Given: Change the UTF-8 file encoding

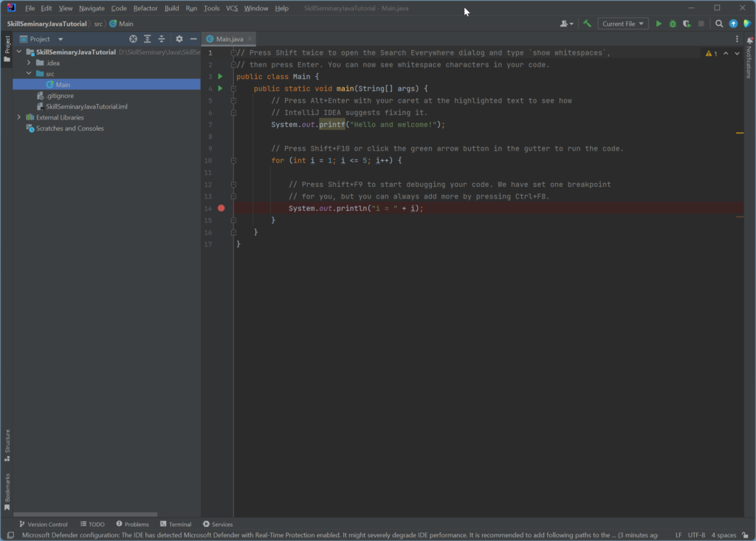Looking at the screenshot, I should pyautogui.click(x=696, y=535).
